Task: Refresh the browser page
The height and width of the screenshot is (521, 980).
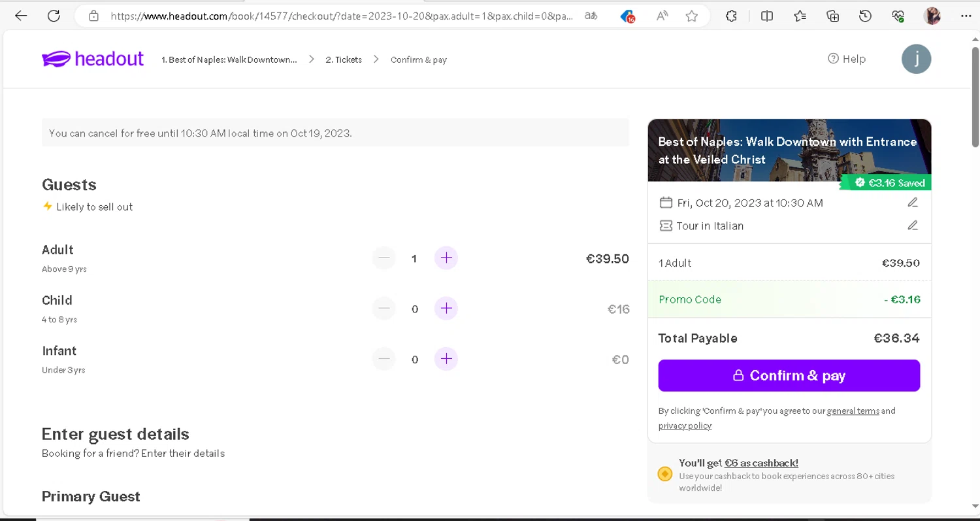Action: 54,16
